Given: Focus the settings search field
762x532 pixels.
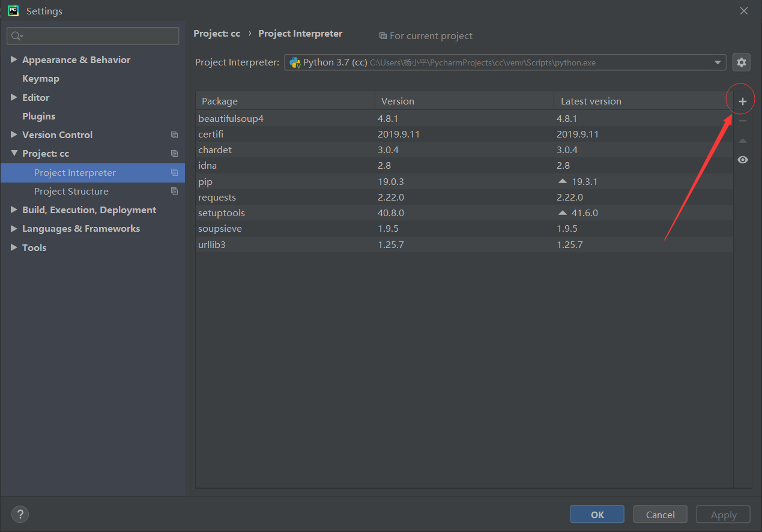Looking at the screenshot, I should tap(93, 36).
